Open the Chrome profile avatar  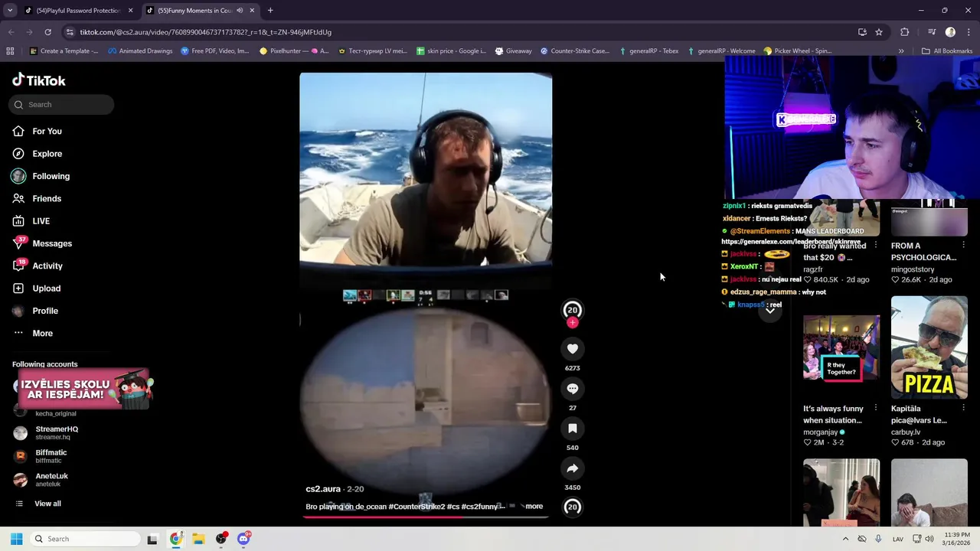950,32
